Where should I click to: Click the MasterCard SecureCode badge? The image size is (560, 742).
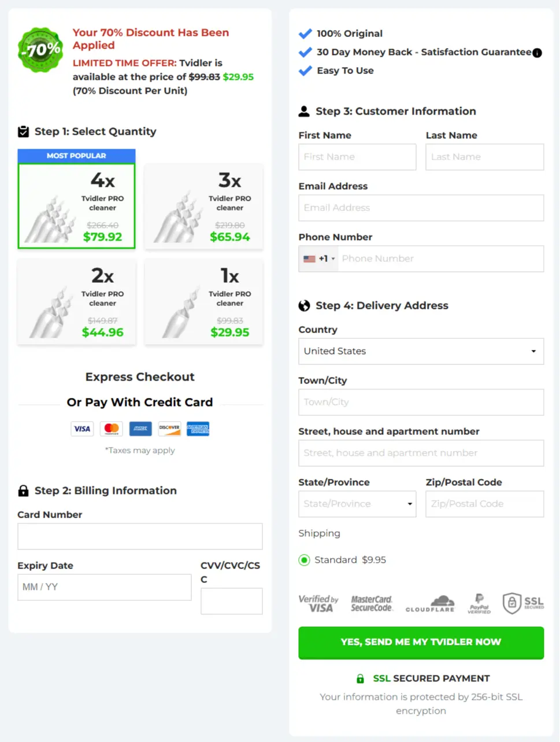pyautogui.click(x=372, y=603)
